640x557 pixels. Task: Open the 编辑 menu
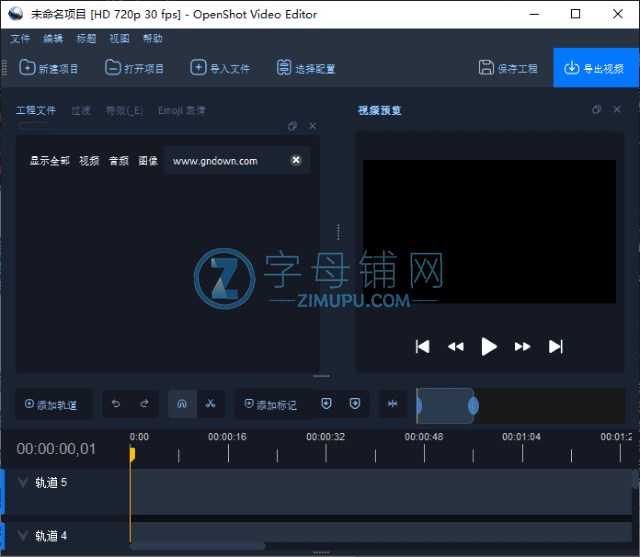point(53,39)
